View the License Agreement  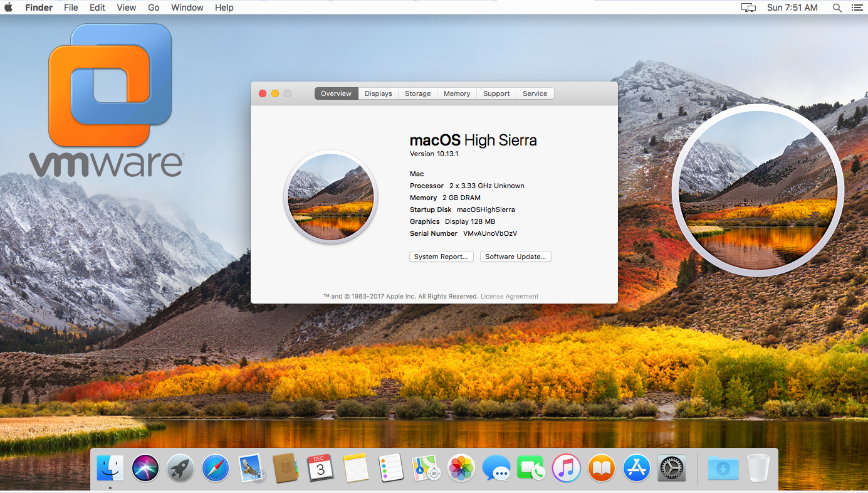tap(509, 296)
